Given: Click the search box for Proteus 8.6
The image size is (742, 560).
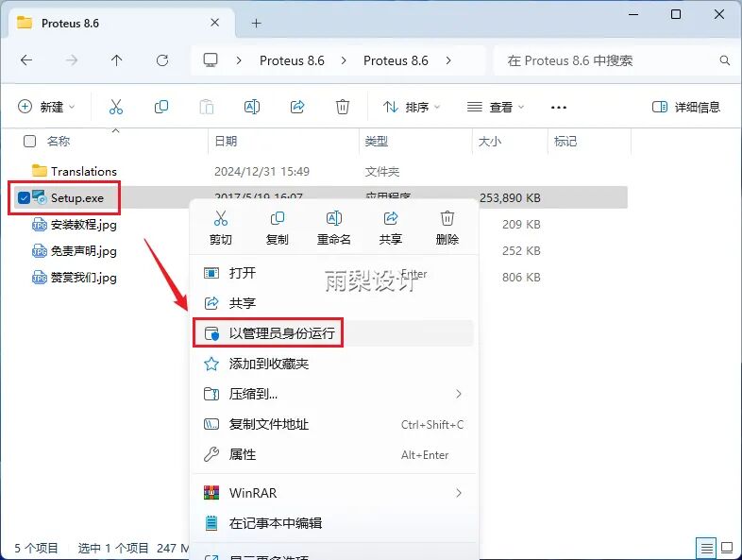Looking at the screenshot, I should click(609, 60).
